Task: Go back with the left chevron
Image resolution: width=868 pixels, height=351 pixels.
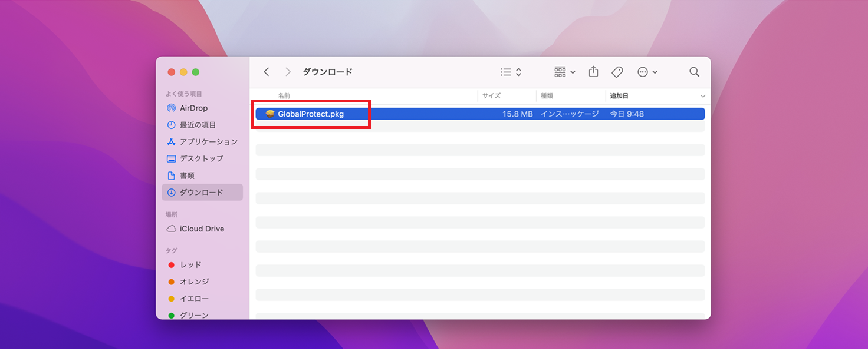Action: tap(267, 72)
